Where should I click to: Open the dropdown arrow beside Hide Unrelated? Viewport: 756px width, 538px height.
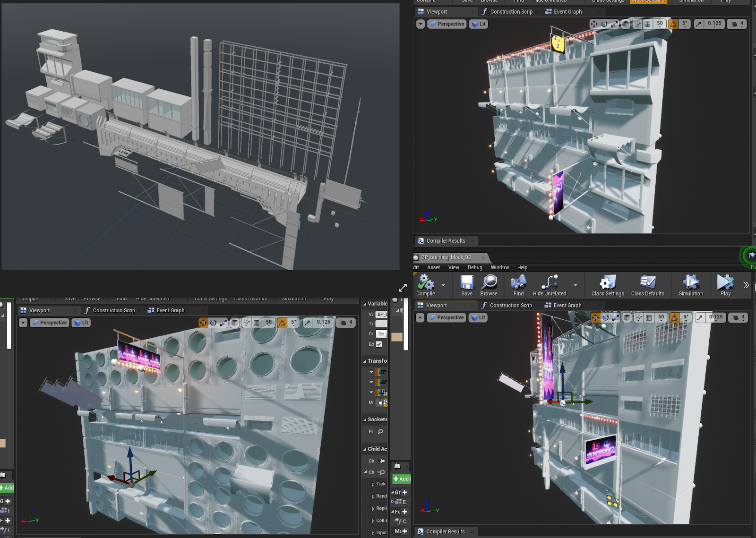tap(576, 285)
